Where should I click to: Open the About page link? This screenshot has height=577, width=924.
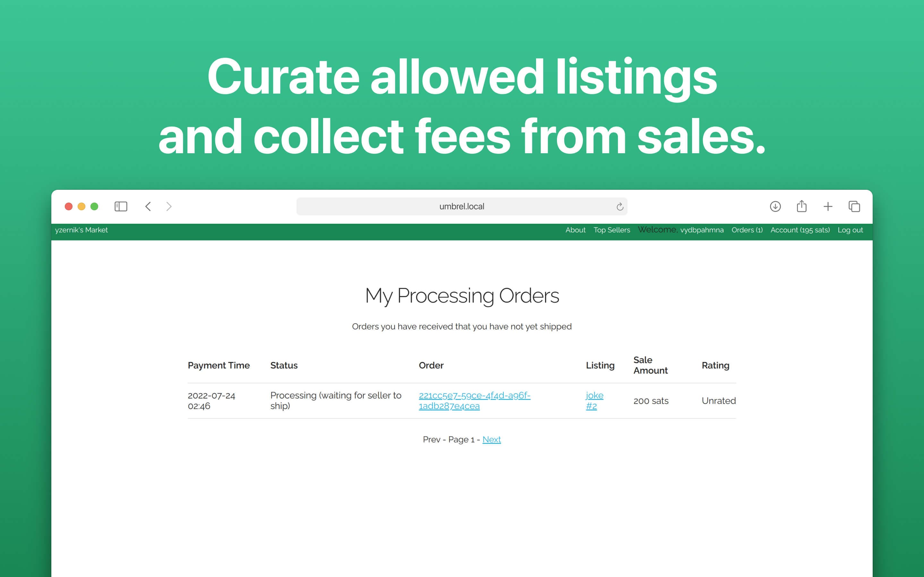click(x=574, y=230)
